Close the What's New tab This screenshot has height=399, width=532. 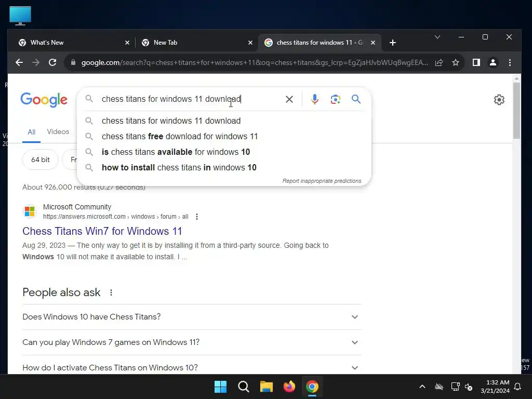(x=127, y=43)
